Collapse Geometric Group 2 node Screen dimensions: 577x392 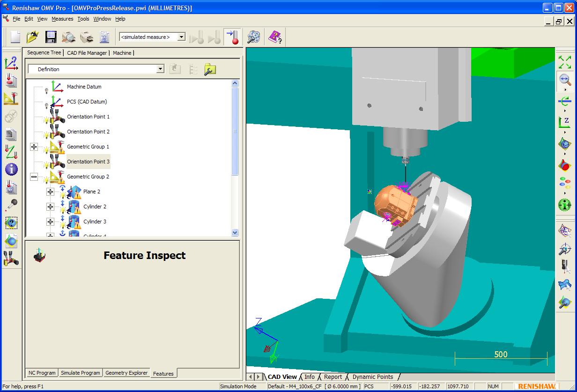coord(34,177)
